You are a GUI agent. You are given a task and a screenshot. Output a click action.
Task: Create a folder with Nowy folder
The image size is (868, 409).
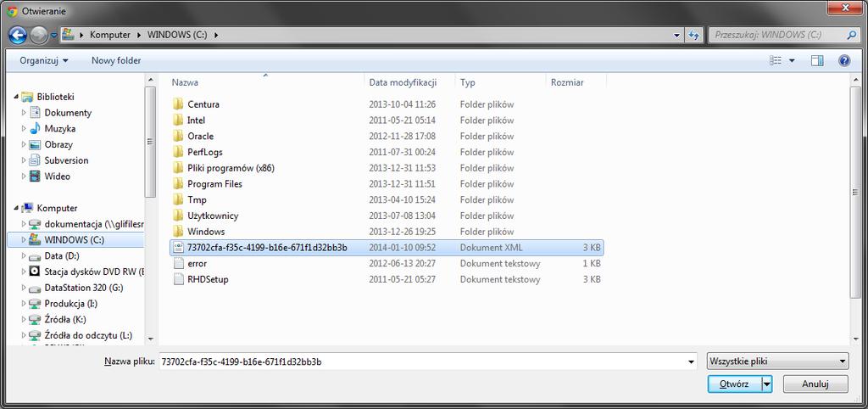116,60
